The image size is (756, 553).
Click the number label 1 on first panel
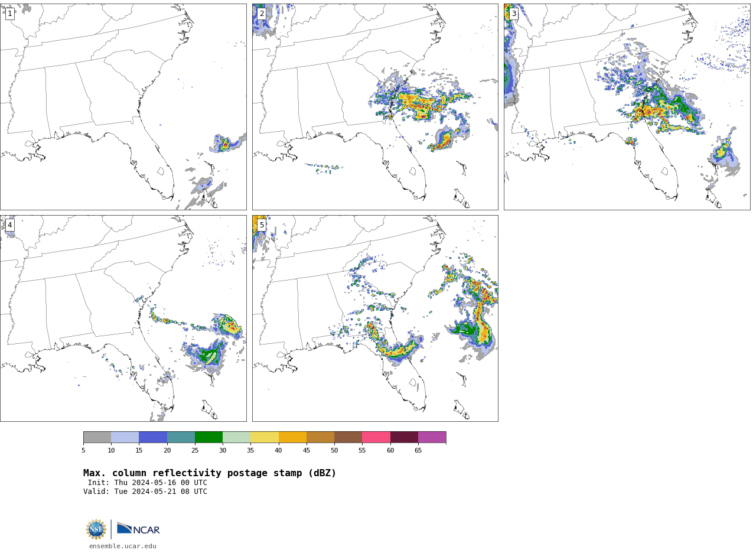[9, 14]
